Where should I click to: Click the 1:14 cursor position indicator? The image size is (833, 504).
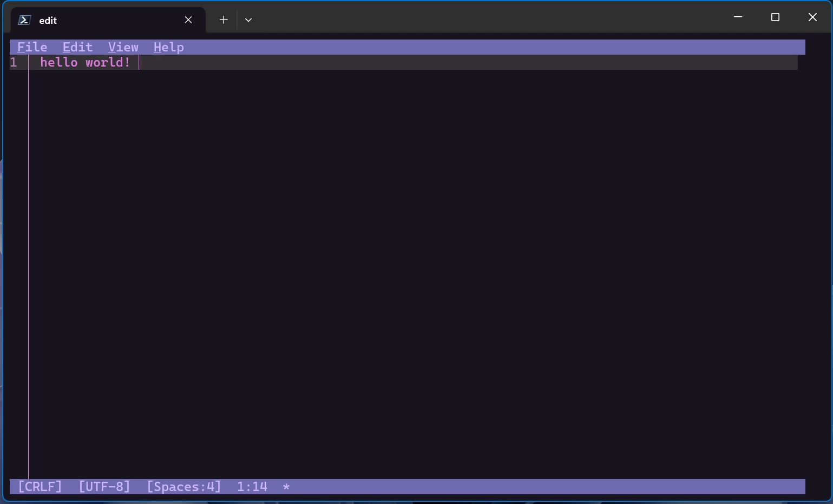pyautogui.click(x=251, y=486)
